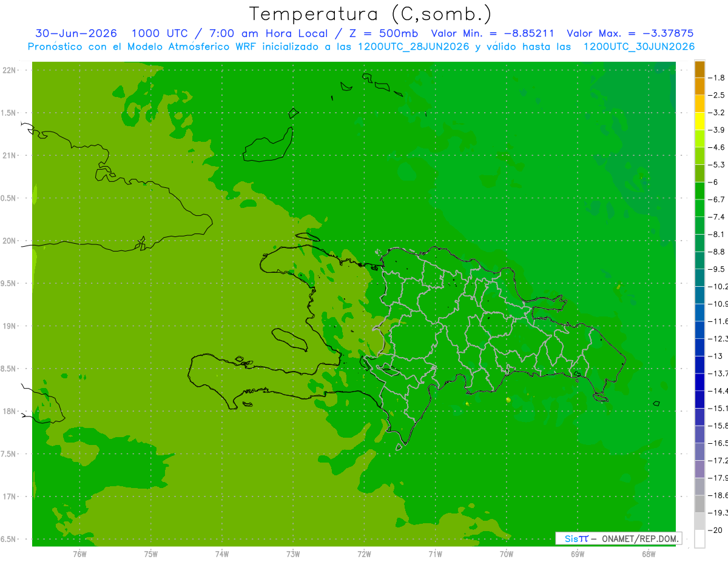
Task: Click the -12.3 colorbar label
Action: pos(718,338)
